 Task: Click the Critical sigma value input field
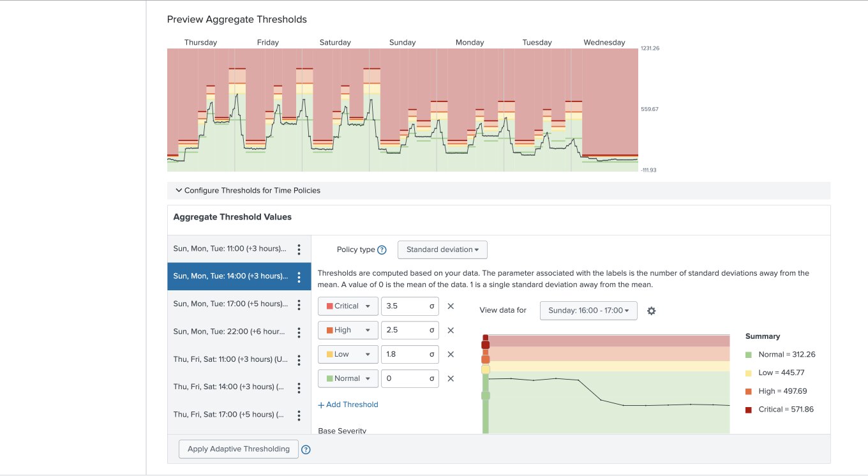point(405,306)
